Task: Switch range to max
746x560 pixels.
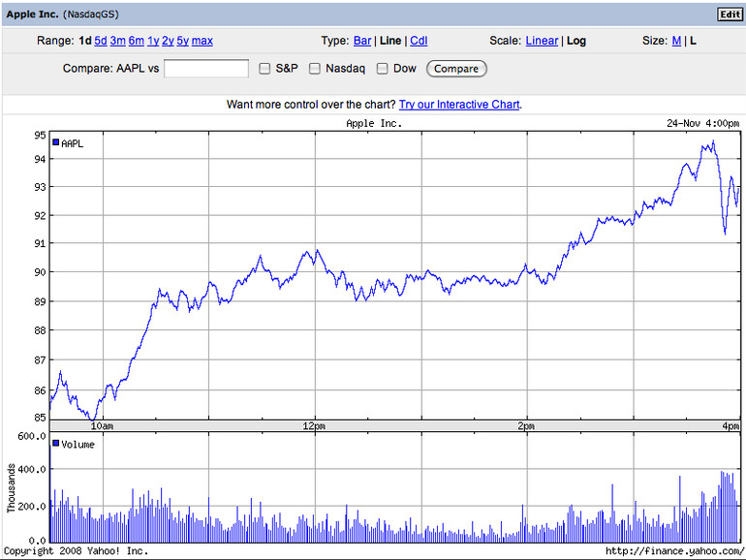Action: tap(202, 41)
